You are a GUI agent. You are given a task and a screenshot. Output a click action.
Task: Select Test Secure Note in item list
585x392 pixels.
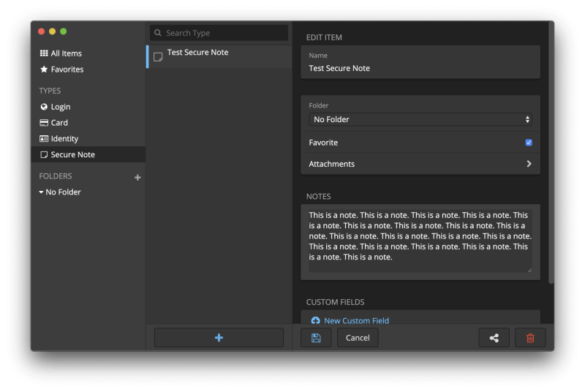coord(219,56)
